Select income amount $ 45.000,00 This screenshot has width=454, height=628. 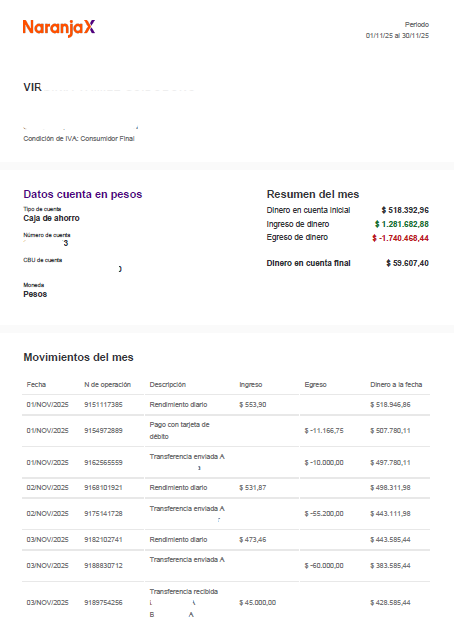257,603
